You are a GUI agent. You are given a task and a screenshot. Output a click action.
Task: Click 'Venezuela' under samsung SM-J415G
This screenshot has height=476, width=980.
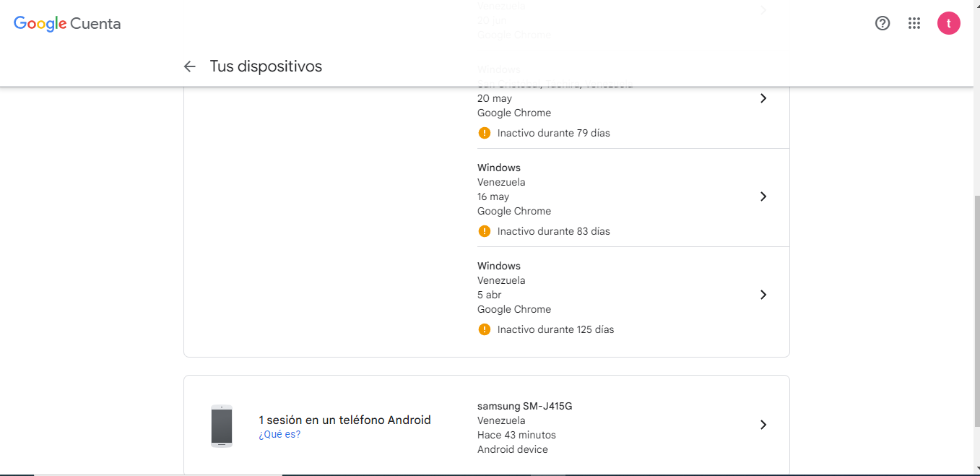coord(501,420)
